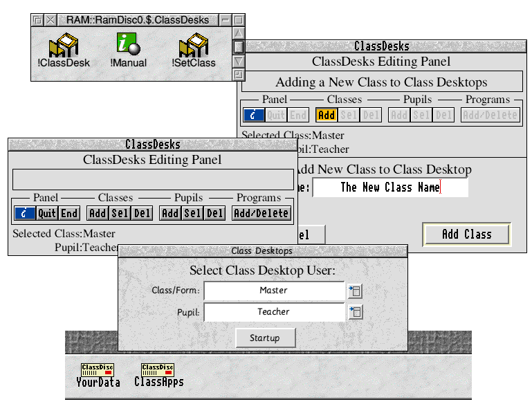
Task: Close the RamDisc0 filer window
Action: pos(51,20)
